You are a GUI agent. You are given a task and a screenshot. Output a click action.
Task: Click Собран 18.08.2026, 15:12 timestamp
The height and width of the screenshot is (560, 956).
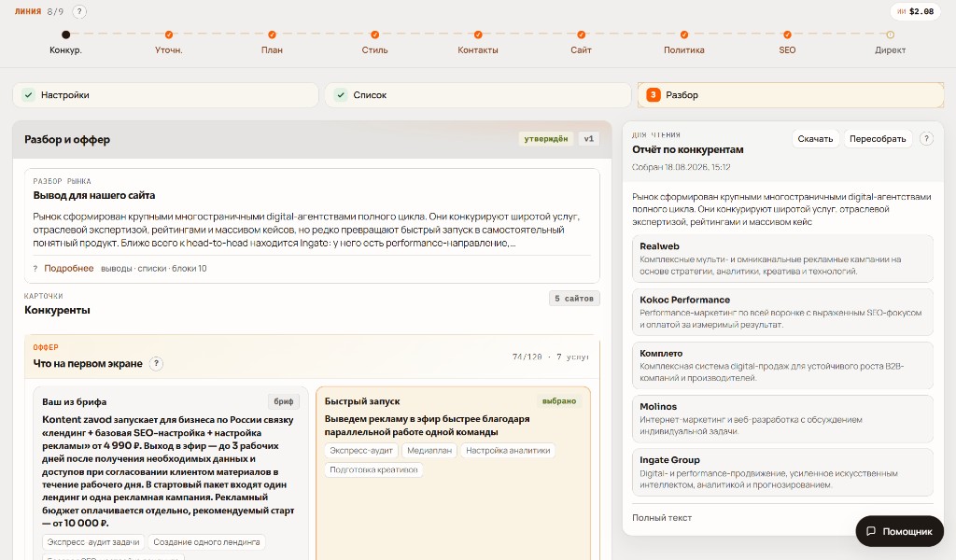click(x=681, y=167)
